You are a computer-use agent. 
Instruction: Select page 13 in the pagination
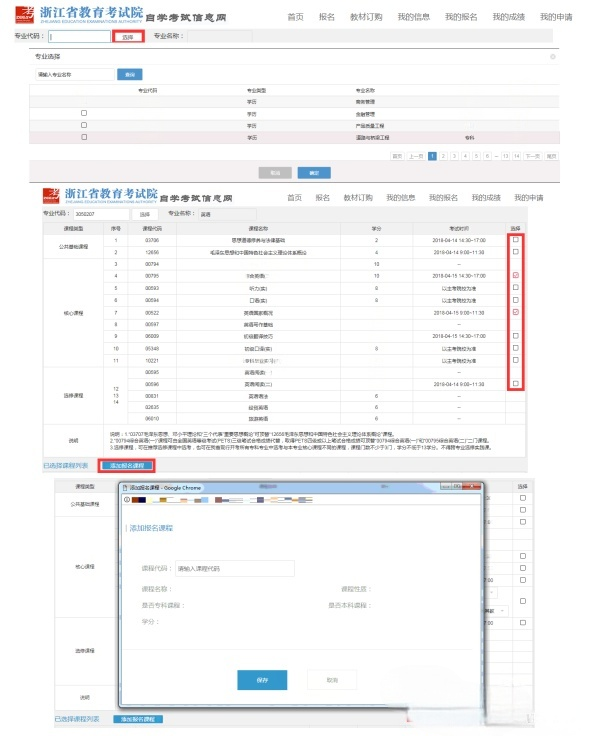point(505,156)
